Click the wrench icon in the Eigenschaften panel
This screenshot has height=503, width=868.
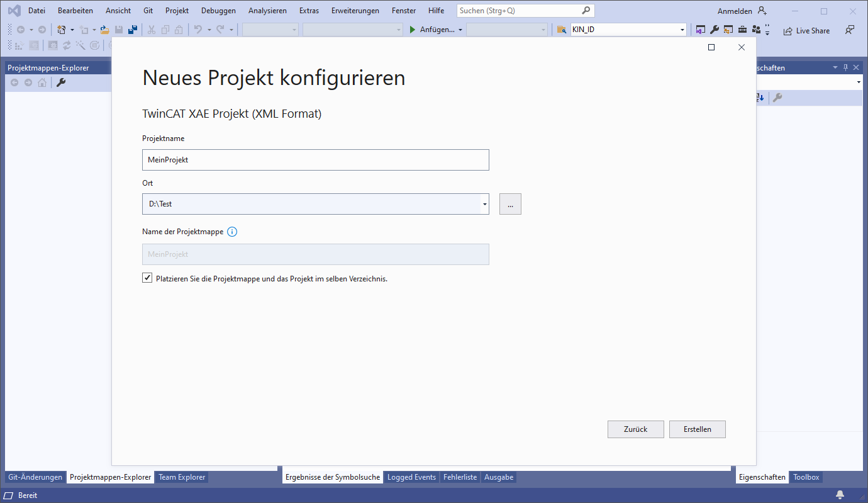pyautogui.click(x=777, y=98)
